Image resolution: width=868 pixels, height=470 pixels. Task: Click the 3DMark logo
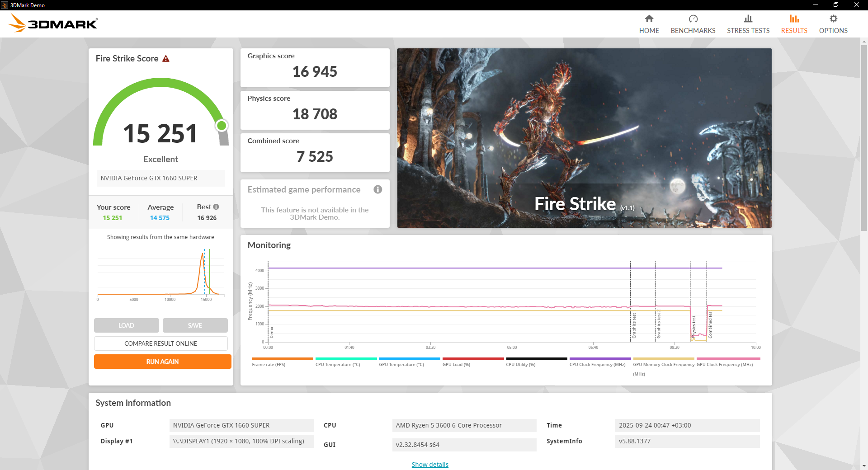[x=53, y=23]
